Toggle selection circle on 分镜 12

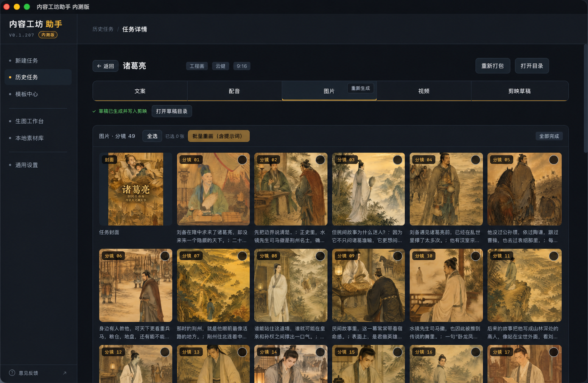click(165, 352)
